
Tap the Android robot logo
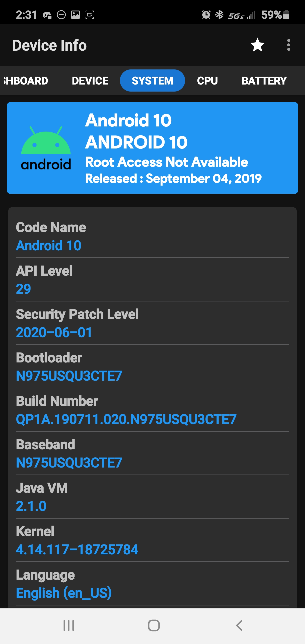46,148
